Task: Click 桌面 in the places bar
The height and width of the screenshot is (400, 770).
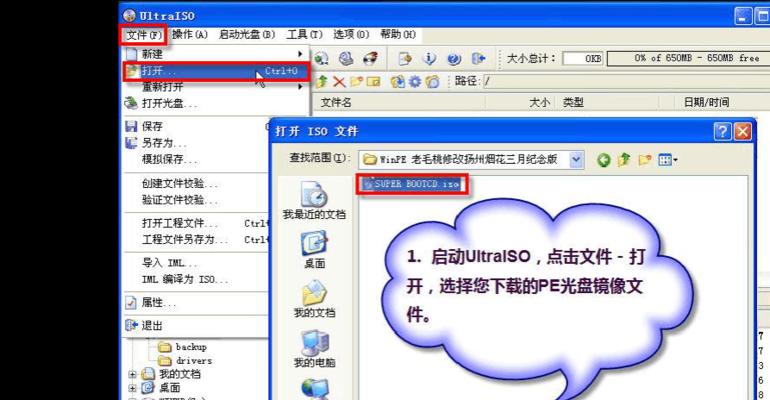Action: (314, 250)
